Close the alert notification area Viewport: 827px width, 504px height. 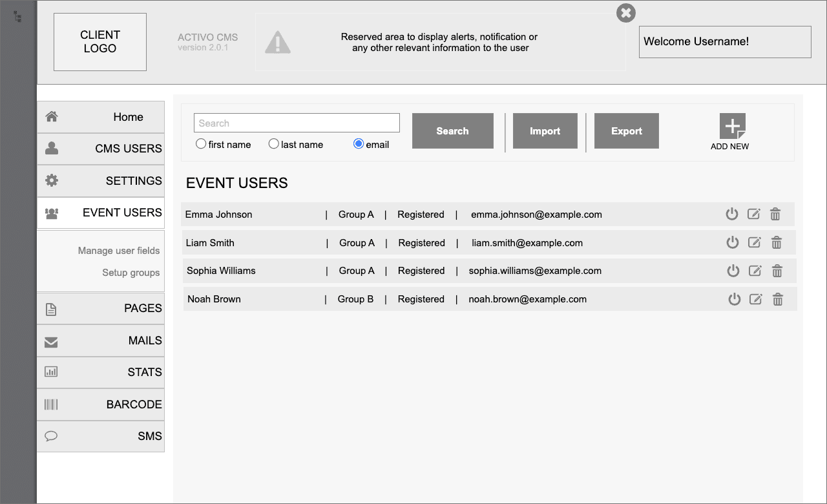click(625, 13)
